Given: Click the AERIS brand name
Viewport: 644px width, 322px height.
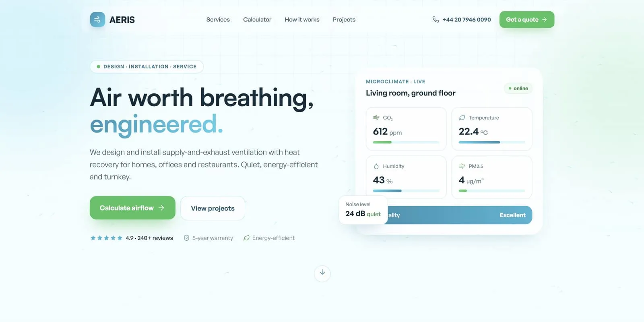Looking at the screenshot, I should 122,20.
